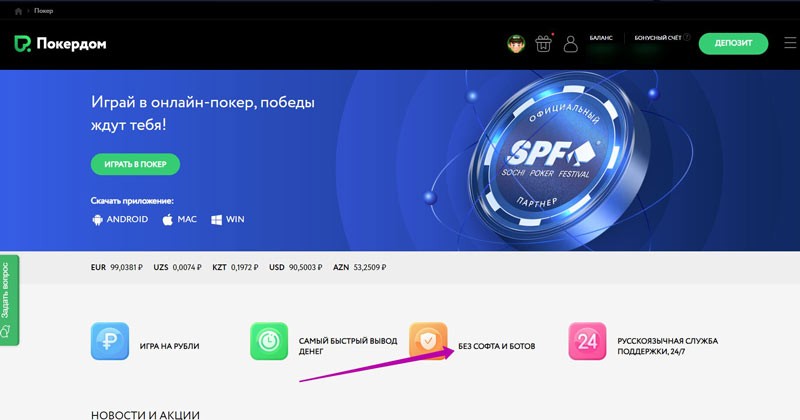This screenshot has height=420, width=800.
Task: Click the fastest withdrawal clock icon
Action: (269, 341)
